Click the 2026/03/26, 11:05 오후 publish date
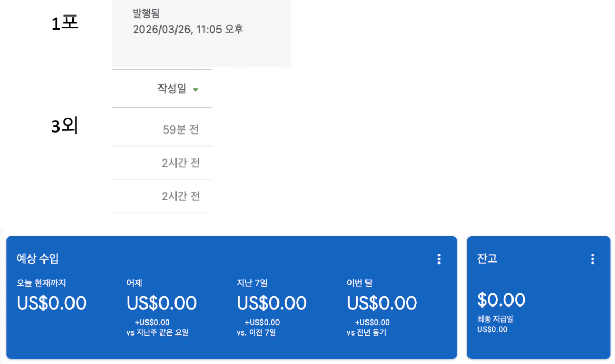The width and height of the screenshot is (615, 364). 187,29
